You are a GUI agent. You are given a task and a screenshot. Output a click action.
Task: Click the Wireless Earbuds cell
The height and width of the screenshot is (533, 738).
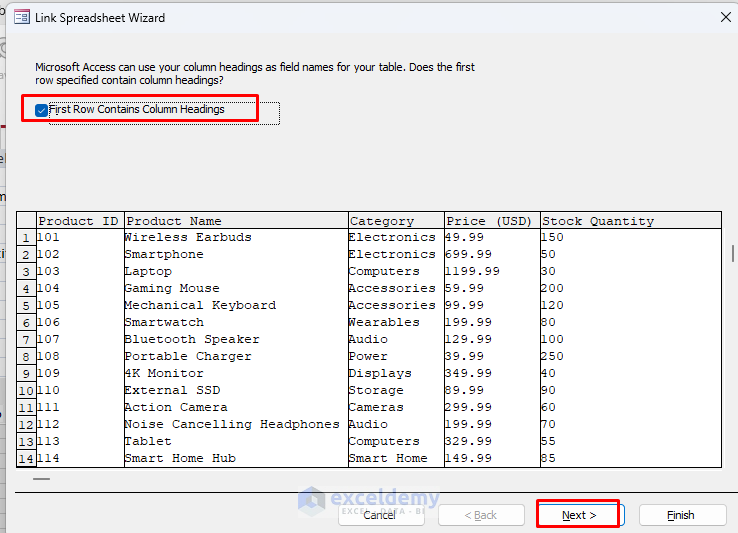point(236,237)
